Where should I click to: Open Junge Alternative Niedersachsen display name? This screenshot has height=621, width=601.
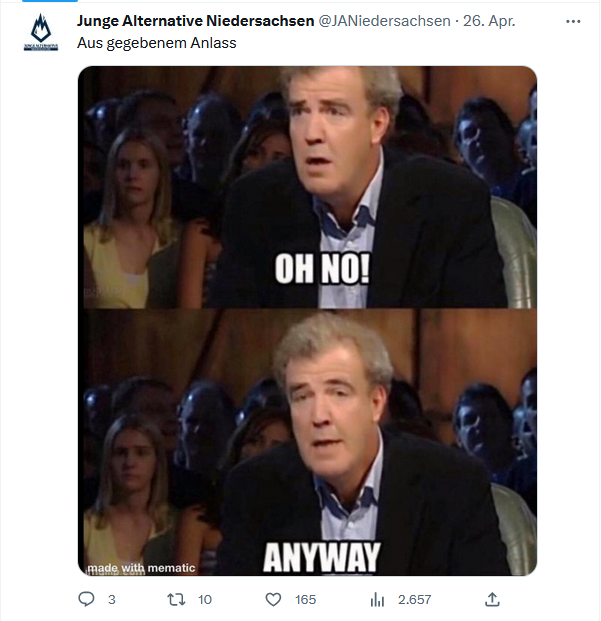pyautogui.click(x=195, y=21)
